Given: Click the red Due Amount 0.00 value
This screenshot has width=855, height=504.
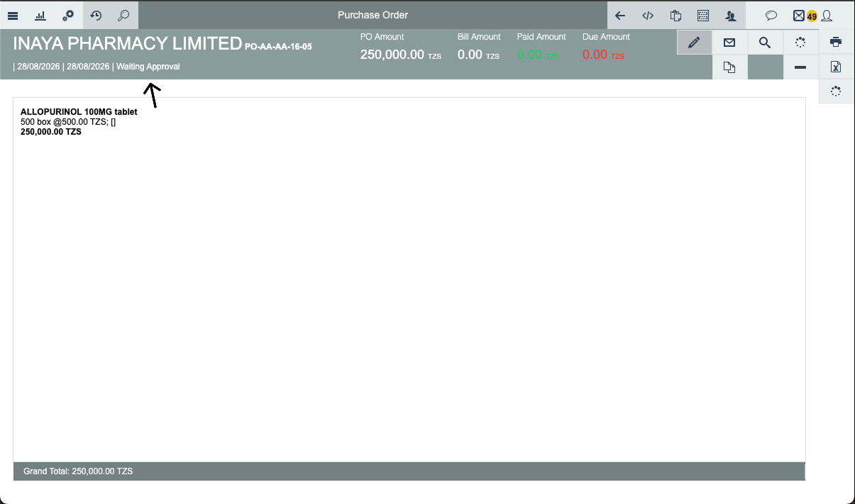Looking at the screenshot, I should 595,55.
